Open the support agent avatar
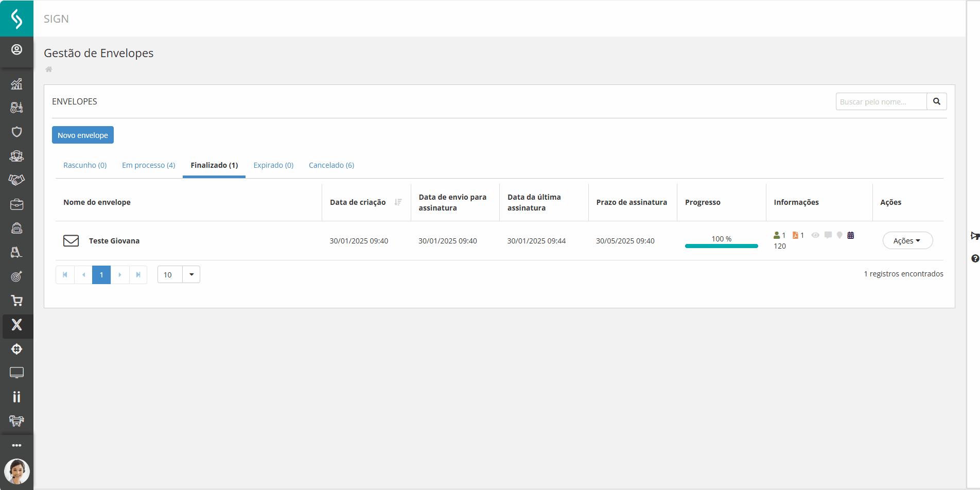 [x=16, y=471]
